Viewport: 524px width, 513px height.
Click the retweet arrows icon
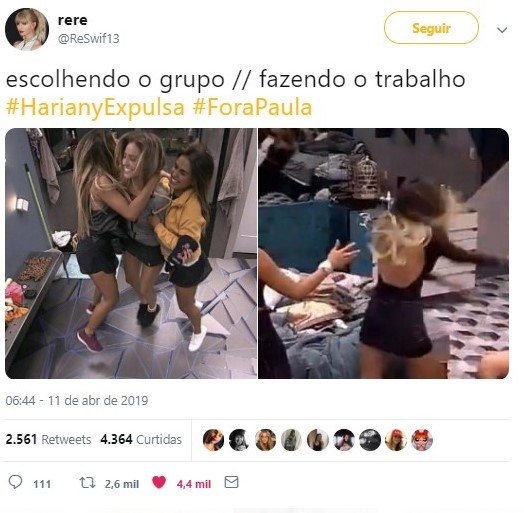click(x=88, y=483)
